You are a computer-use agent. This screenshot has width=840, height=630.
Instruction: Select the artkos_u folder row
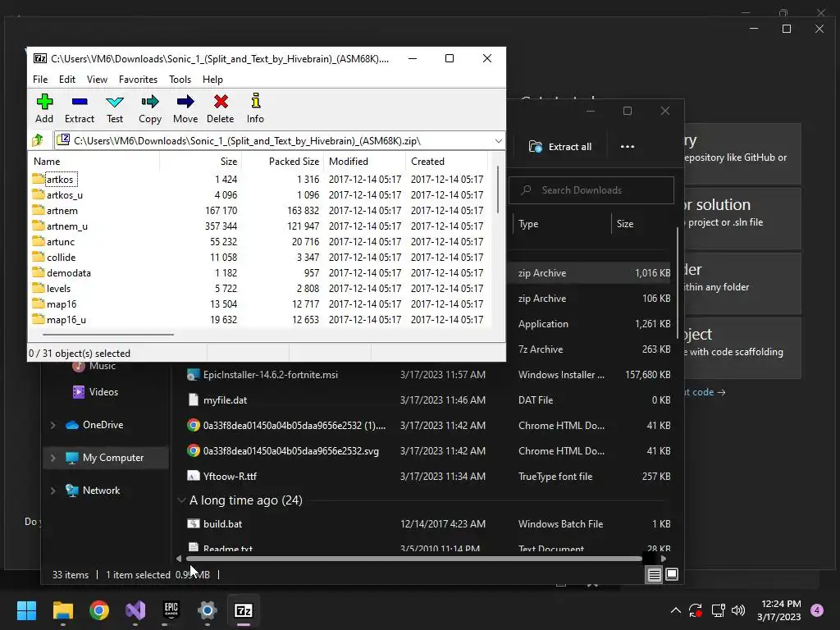(258, 195)
